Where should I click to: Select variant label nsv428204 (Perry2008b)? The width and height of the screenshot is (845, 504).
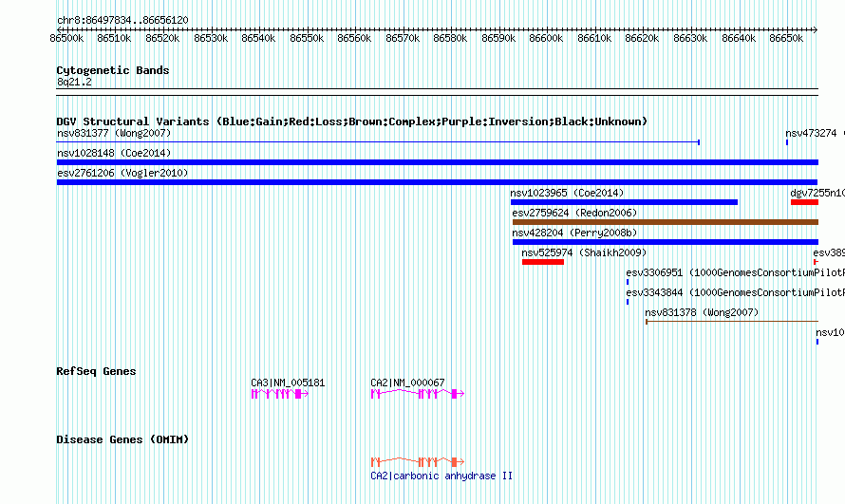tap(574, 233)
